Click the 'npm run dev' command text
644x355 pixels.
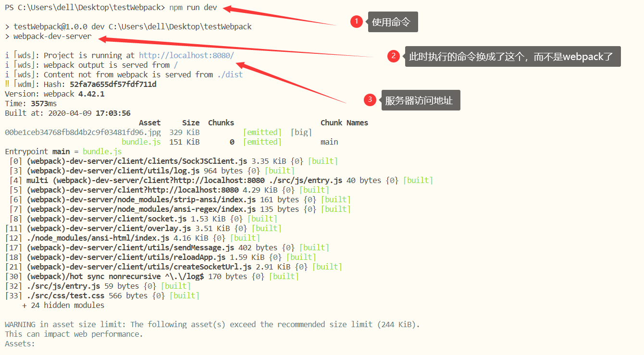[x=193, y=8]
